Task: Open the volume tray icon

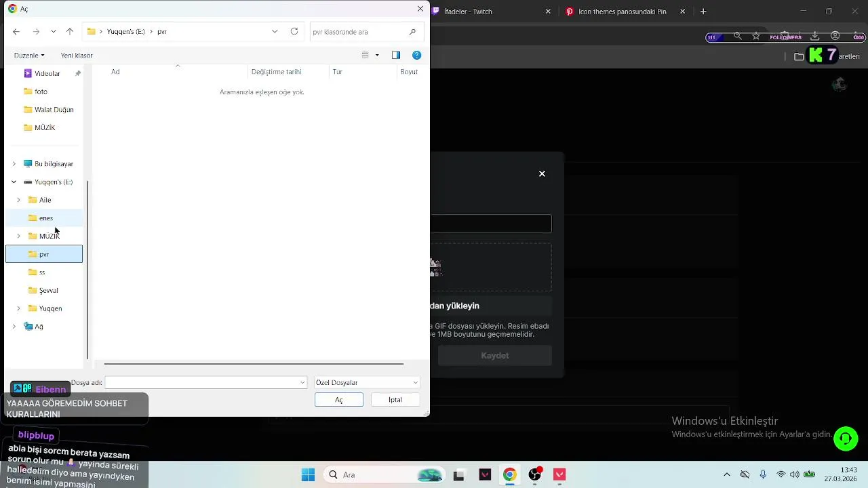Action: (794, 474)
